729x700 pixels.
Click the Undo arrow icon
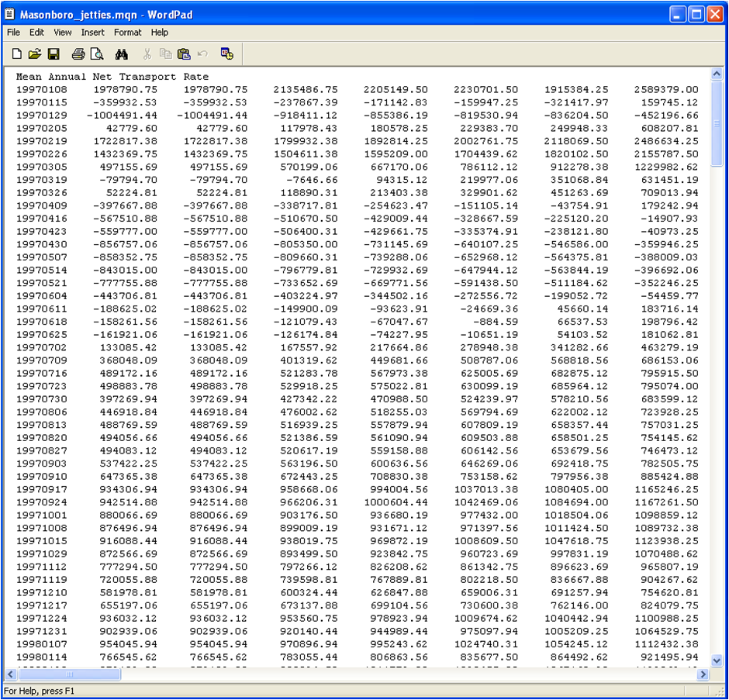click(202, 54)
